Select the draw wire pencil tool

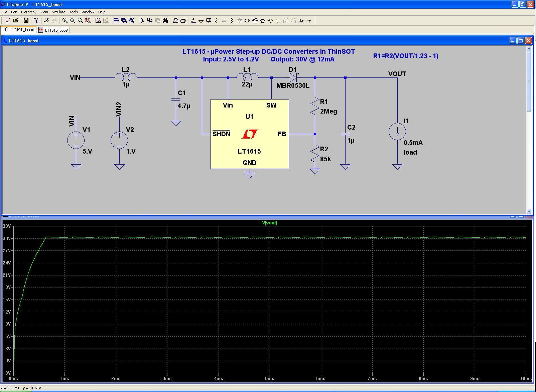click(x=193, y=21)
